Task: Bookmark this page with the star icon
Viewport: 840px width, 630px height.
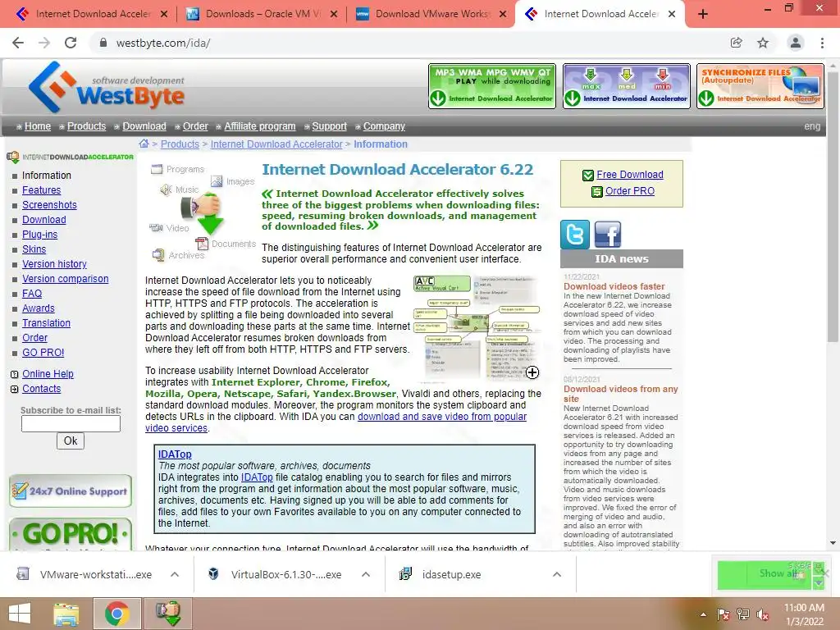Action: tap(763, 43)
